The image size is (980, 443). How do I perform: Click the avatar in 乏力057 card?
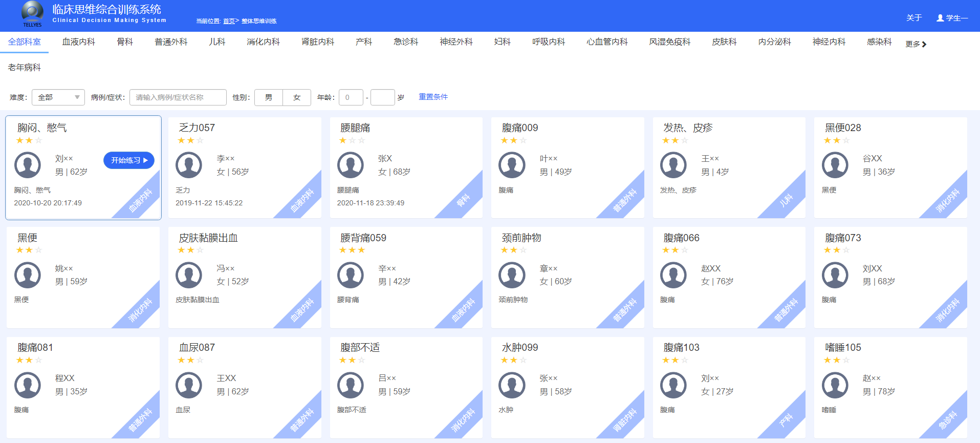click(189, 165)
